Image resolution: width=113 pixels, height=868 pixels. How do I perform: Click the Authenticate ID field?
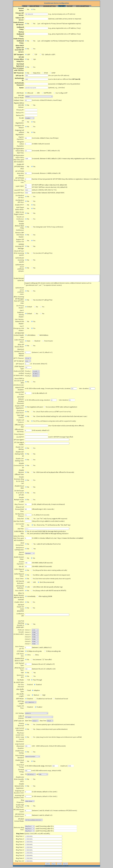(36, 79)
